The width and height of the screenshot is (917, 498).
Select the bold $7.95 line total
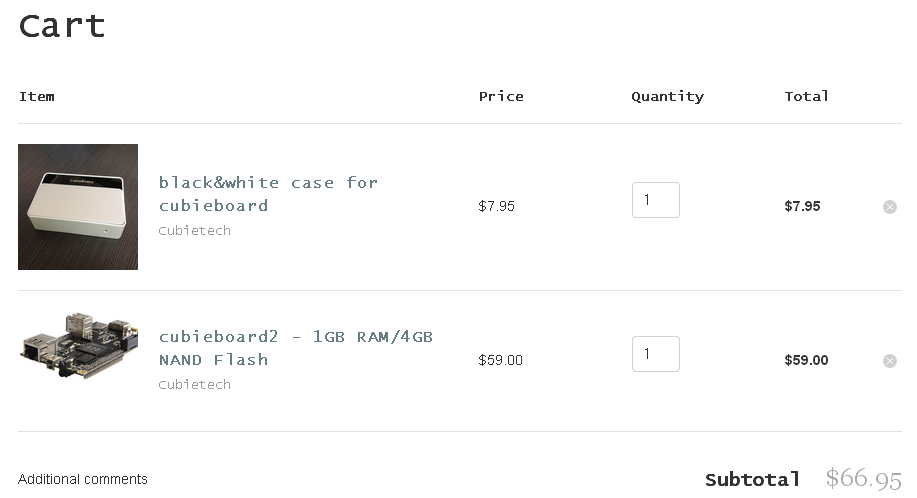click(x=802, y=207)
